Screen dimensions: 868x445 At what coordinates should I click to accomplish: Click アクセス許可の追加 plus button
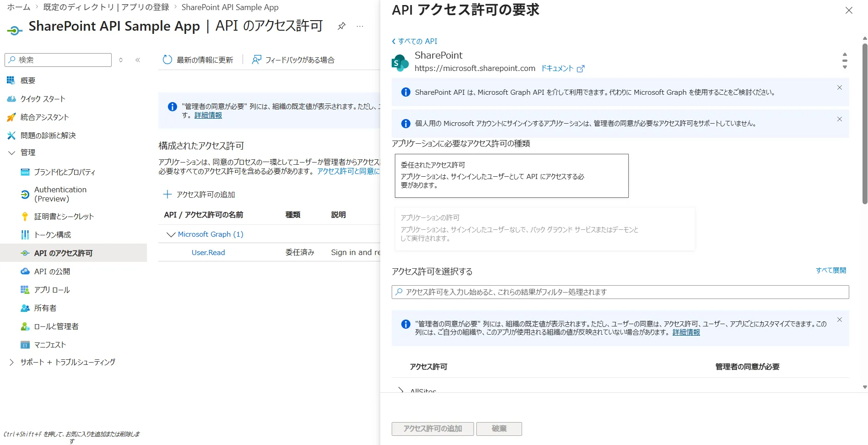point(199,195)
